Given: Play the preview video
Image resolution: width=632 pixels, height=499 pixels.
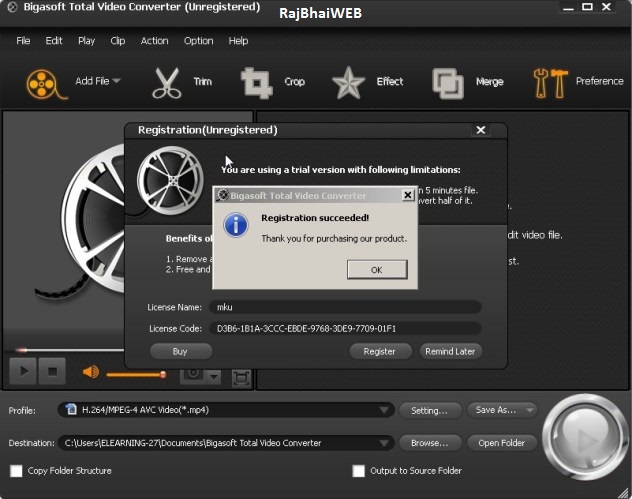Looking at the screenshot, I should coord(23,371).
